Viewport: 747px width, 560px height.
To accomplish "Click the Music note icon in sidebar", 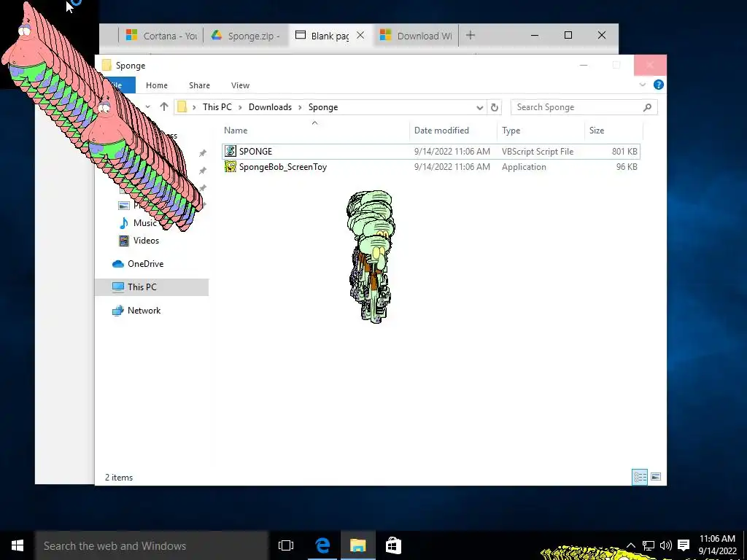I will point(124,223).
